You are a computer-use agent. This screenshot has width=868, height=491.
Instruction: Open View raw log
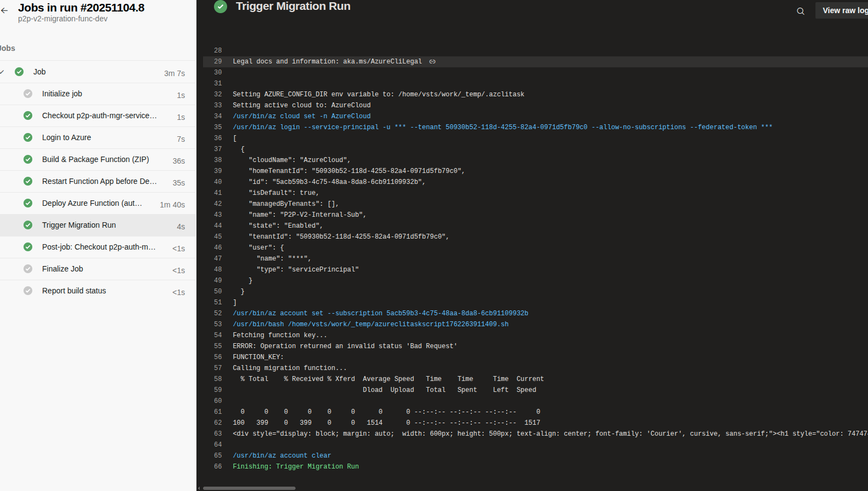click(843, 10)
